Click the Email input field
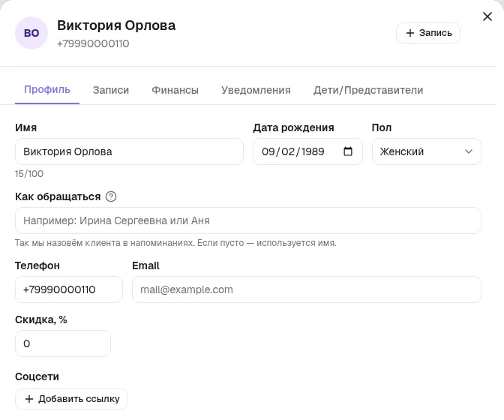 (306, 289)
